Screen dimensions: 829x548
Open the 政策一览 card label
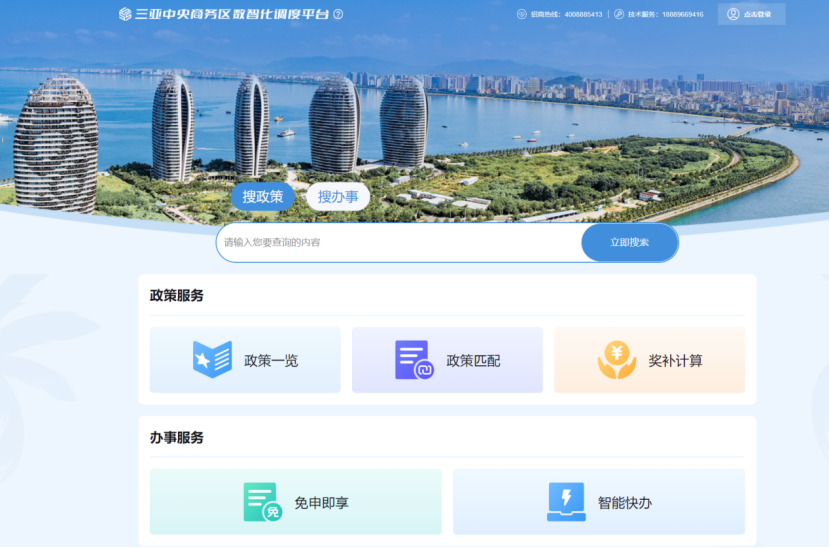point(271,361)
